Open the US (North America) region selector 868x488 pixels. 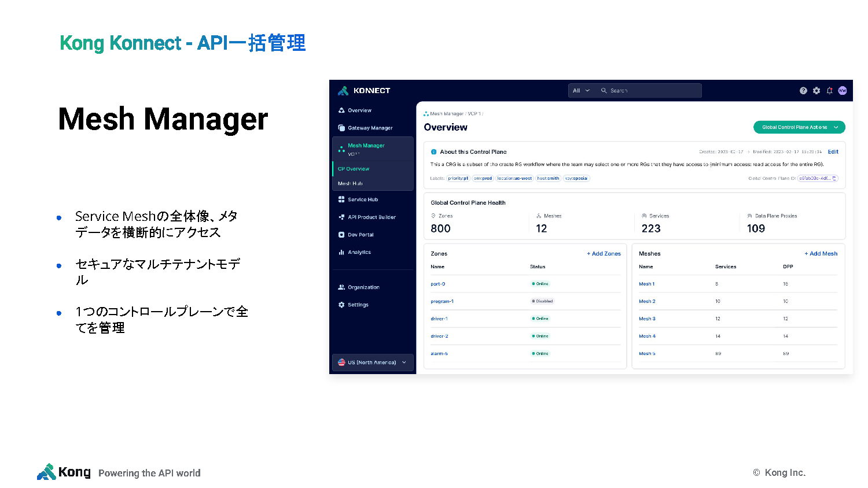(x=373, y=363)
